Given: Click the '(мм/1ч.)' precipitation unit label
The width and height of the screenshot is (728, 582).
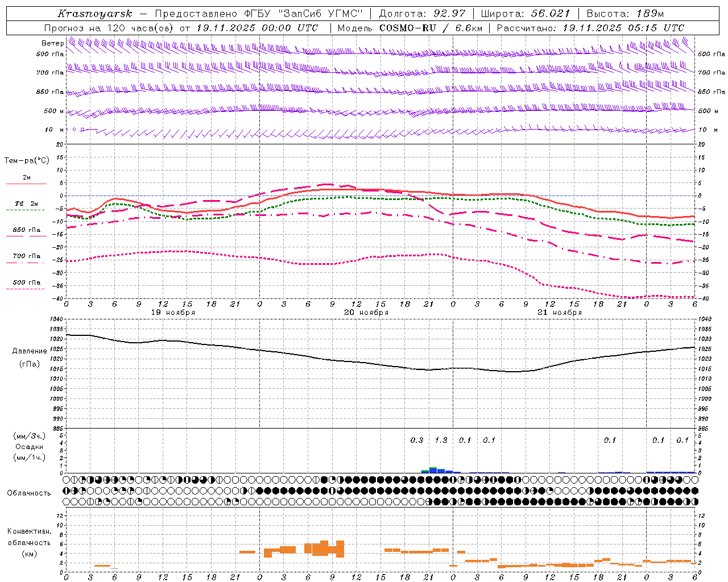Looking at the screenshot, I should 30,458.
